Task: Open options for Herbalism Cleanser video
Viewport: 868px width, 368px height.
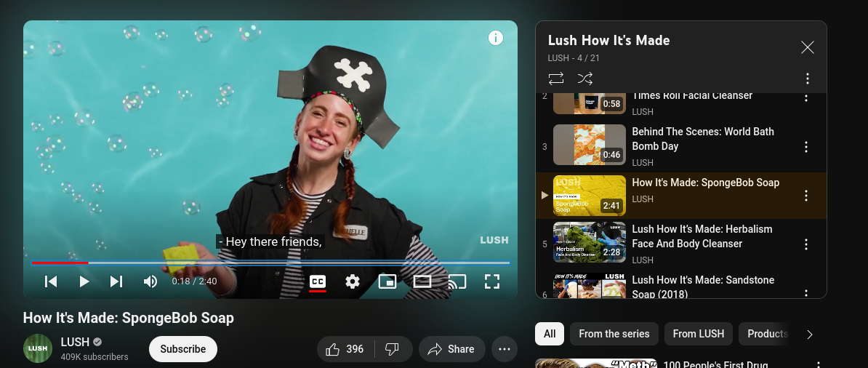Action: [806, 244]
